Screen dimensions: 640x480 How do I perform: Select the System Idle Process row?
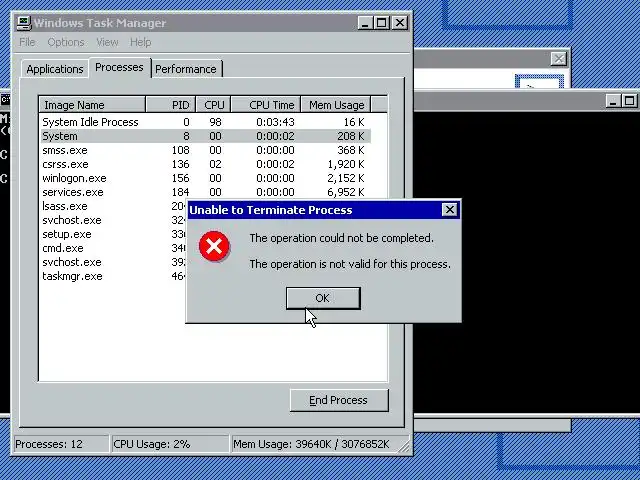pos(205,122)
